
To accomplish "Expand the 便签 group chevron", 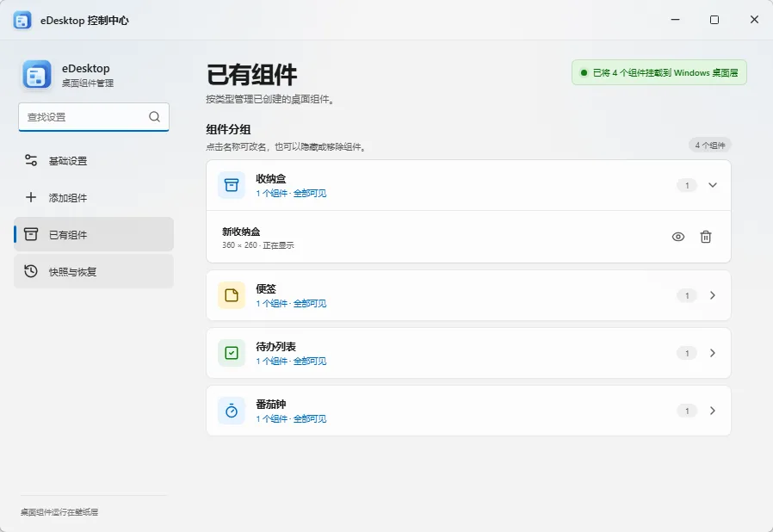I will tap(713, 295).
